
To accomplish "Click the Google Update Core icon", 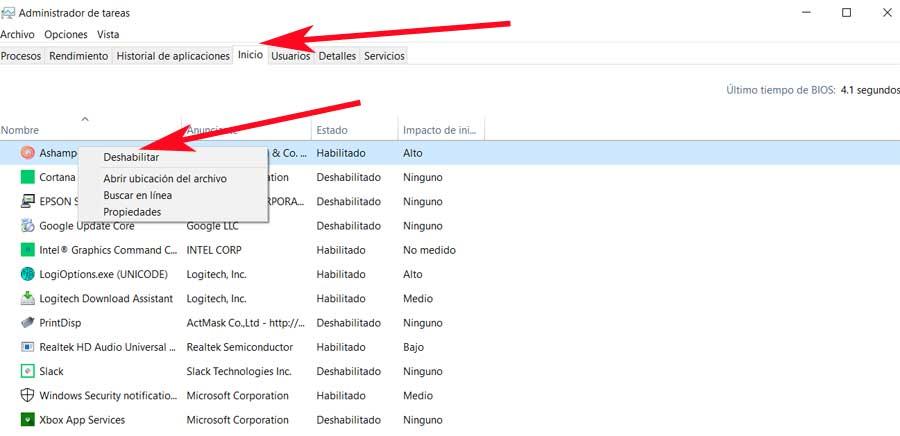I will point(27,225).
